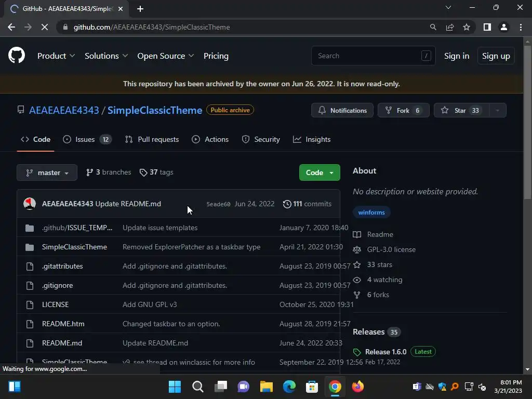
Task: Open the SimpleClassicTheme folder row
Action: click(74, 247)
